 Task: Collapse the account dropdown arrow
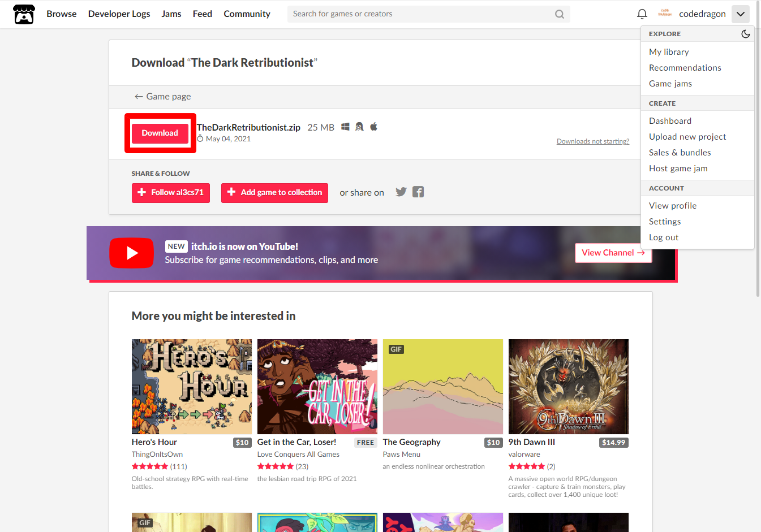[x=740, y=14]
